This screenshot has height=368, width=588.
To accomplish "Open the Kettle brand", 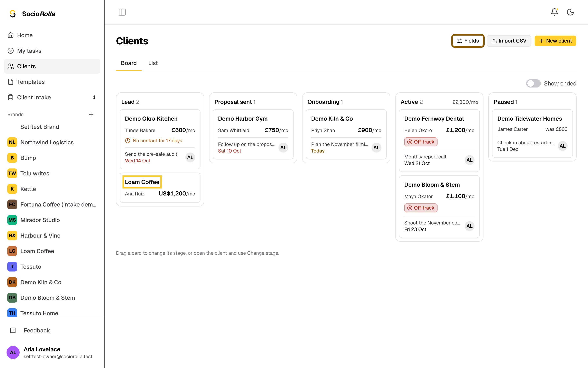I will (52, 189).
